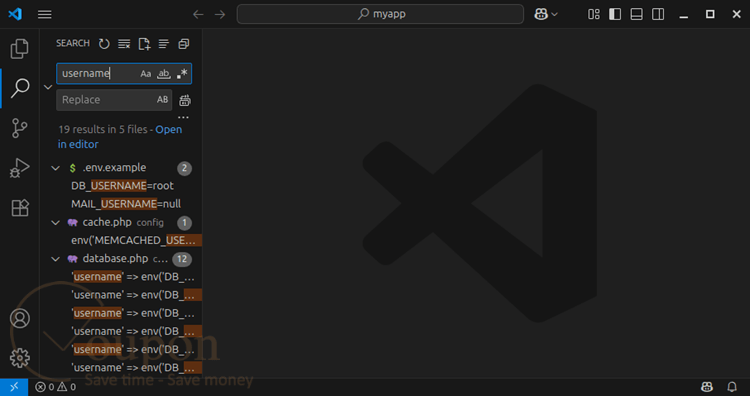Screen dimensions: 750x396
Task: Open the notifications bell
Action: click(732, 387)
